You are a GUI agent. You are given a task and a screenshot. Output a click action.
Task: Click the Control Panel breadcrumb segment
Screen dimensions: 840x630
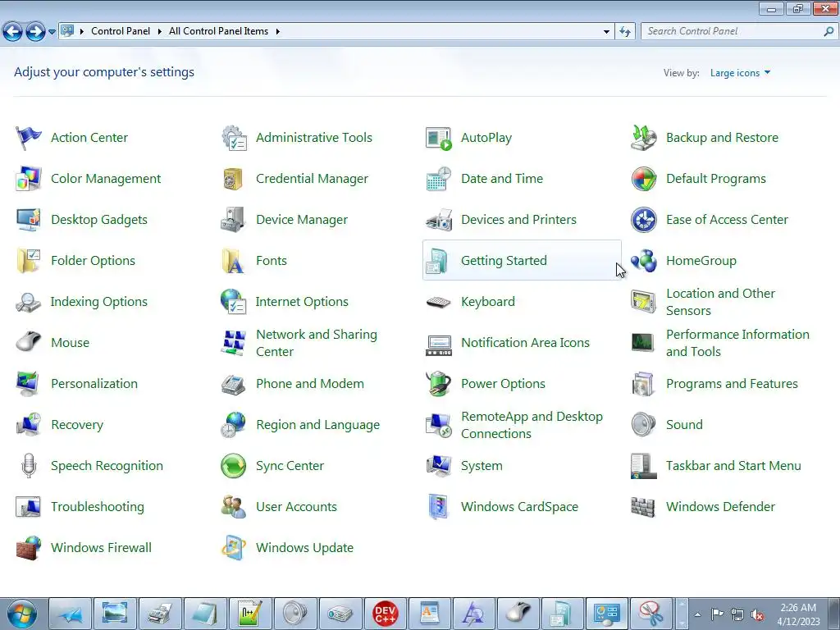pos(121,31)
